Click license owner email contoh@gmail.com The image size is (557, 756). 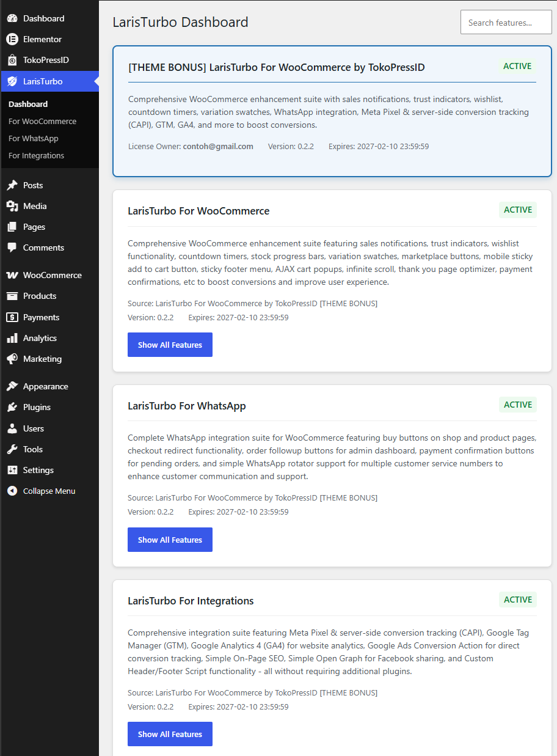[218, 146]
